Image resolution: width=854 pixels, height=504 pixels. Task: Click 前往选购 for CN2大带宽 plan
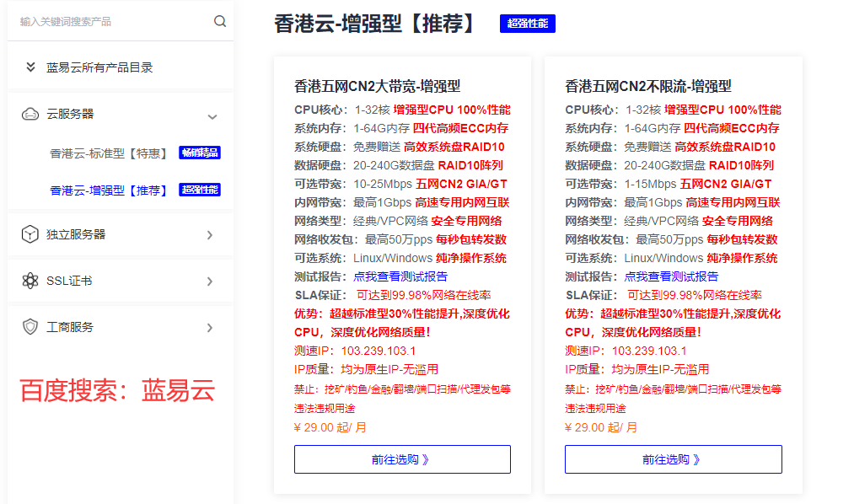402,459
